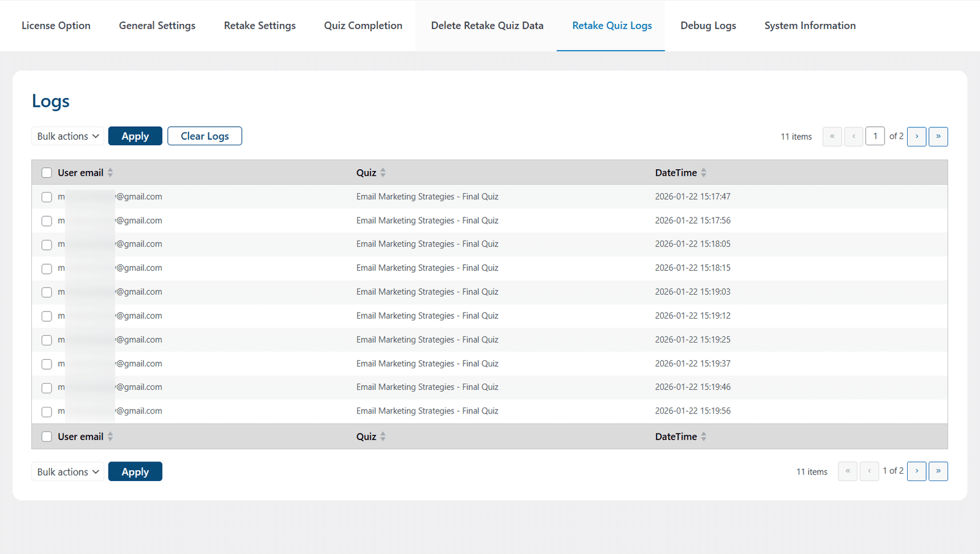Click the bottom 11 items count
Viewport: 980px width, 554px height.
812,472
